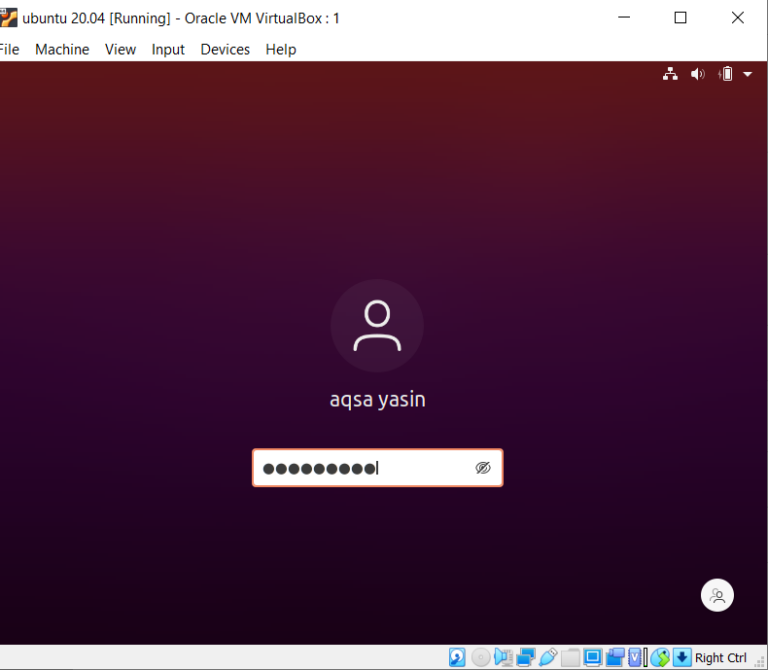This screenshot has height=670, width=768.
Task: Click the optical disc drive status icon
Action: 481,657
